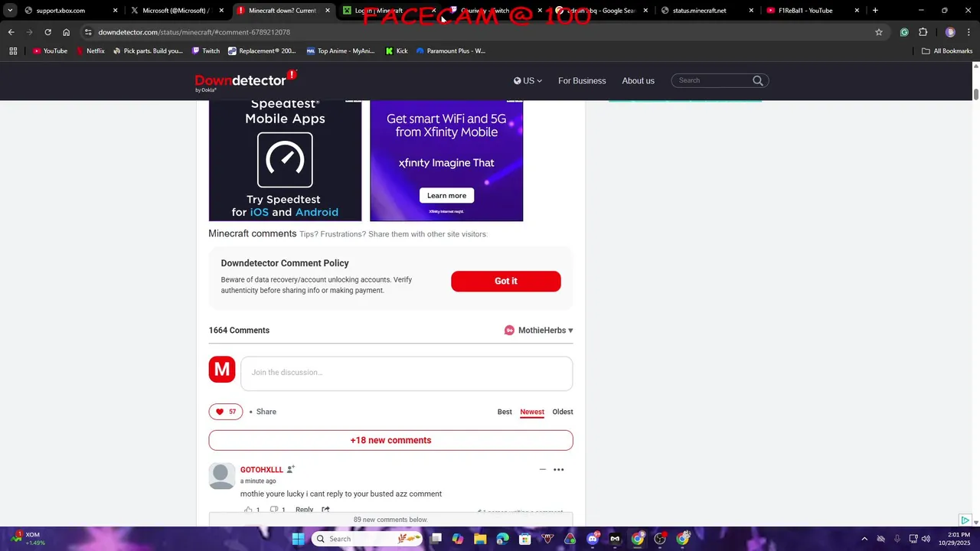980x551 pixels.
Task: Open the Windows Start menu
Action: coord(298,539)
